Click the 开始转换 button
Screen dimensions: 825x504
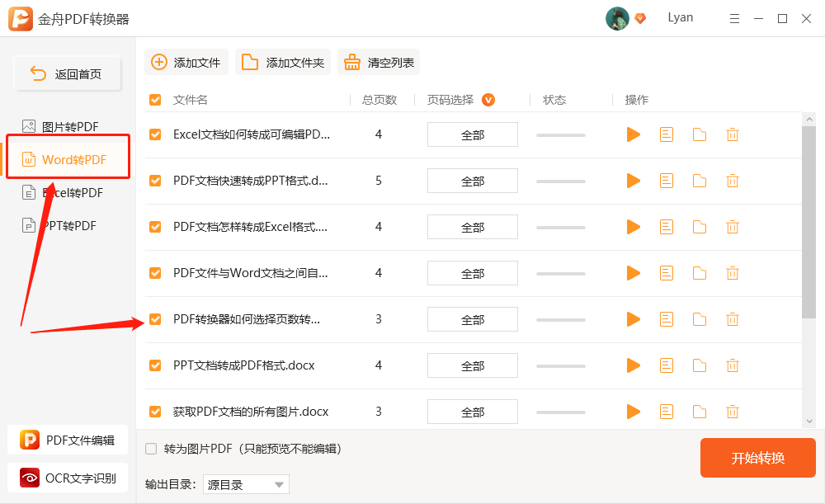tap(757, 458)
